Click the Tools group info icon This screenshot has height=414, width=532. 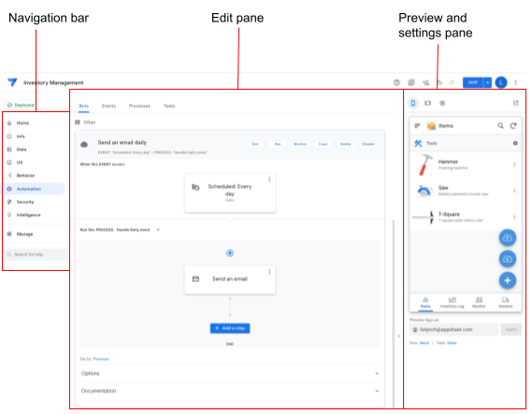pos(515,143)
